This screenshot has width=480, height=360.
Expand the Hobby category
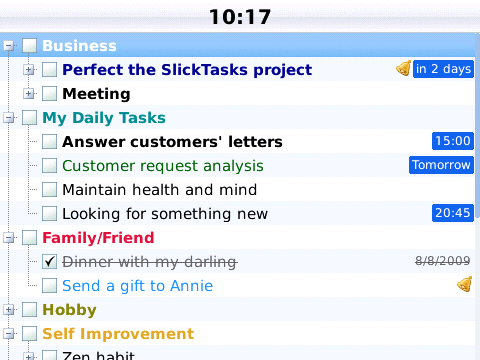click(x=9, y=310)
